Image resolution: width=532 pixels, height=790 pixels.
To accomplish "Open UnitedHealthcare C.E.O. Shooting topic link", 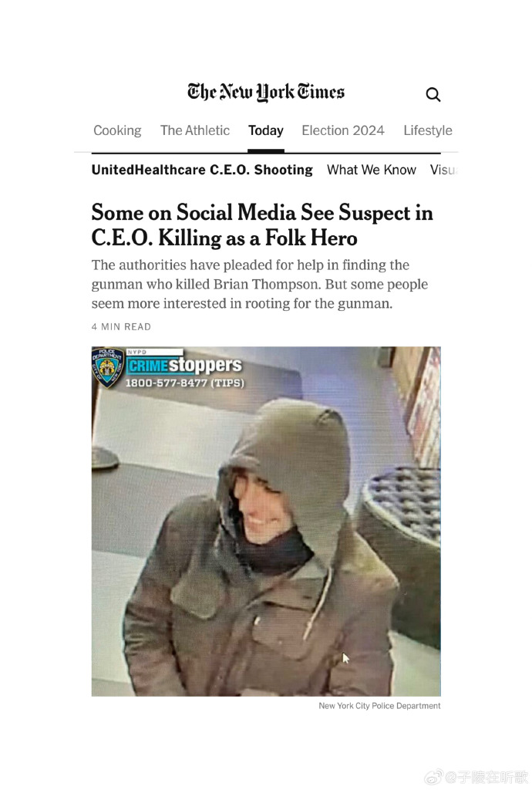I will point(202,170).
